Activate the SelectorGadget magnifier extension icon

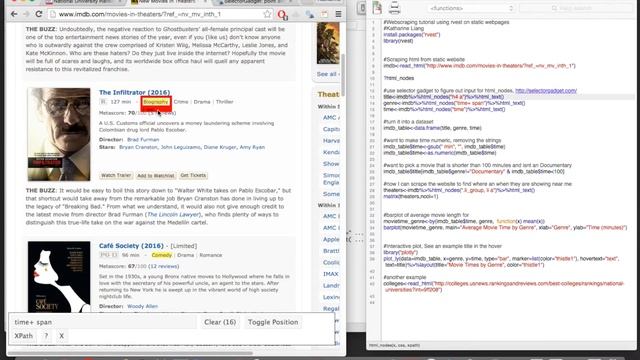[x=310, y=15]
